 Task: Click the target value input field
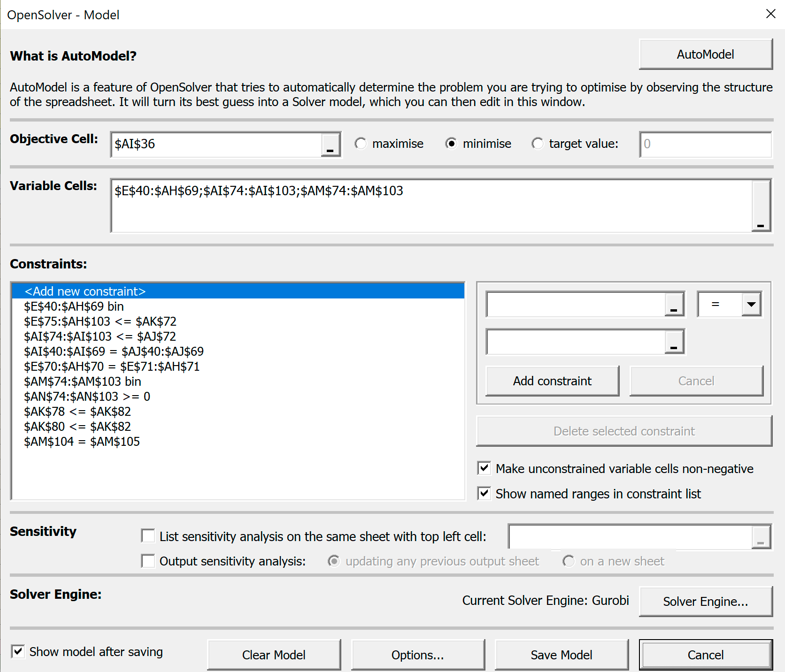706,145
